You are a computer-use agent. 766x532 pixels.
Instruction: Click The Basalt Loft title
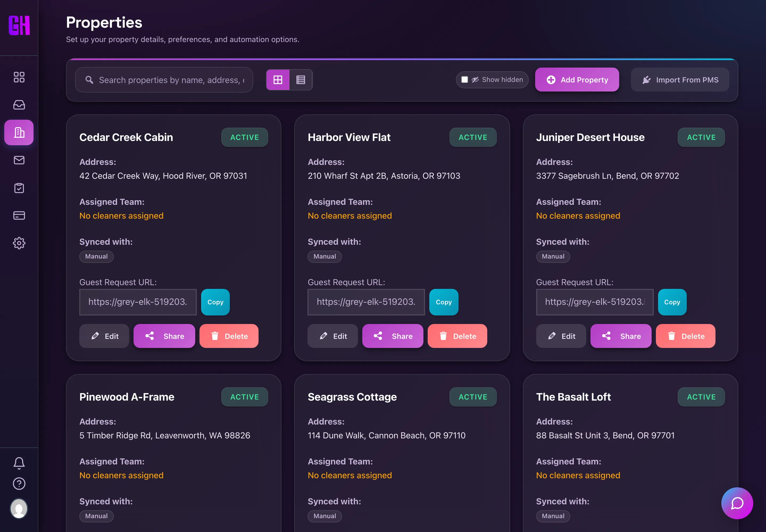(573, 397)
